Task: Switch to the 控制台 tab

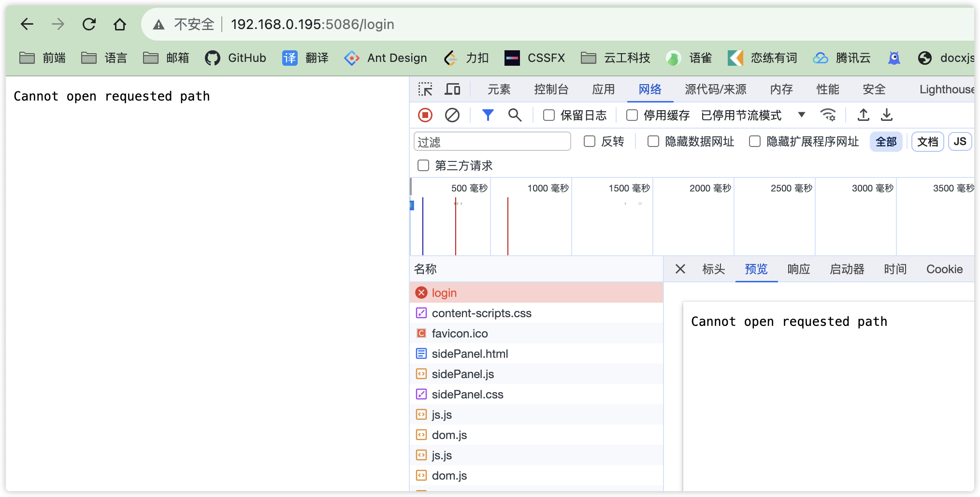Action: pyautogui.click(x=551, y=89)
